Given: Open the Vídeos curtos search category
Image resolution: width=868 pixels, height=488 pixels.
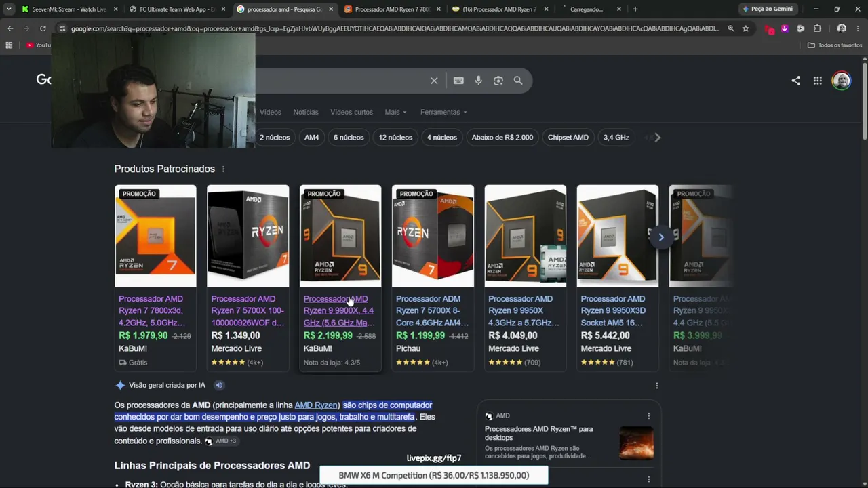Looking at the screenshot, I should point(351,112).
